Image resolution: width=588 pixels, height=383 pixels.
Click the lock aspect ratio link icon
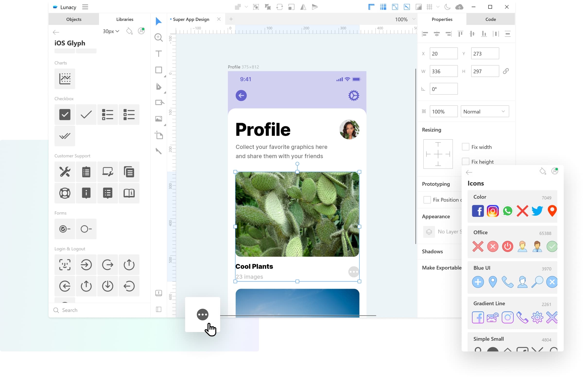(x=506, y=71)
